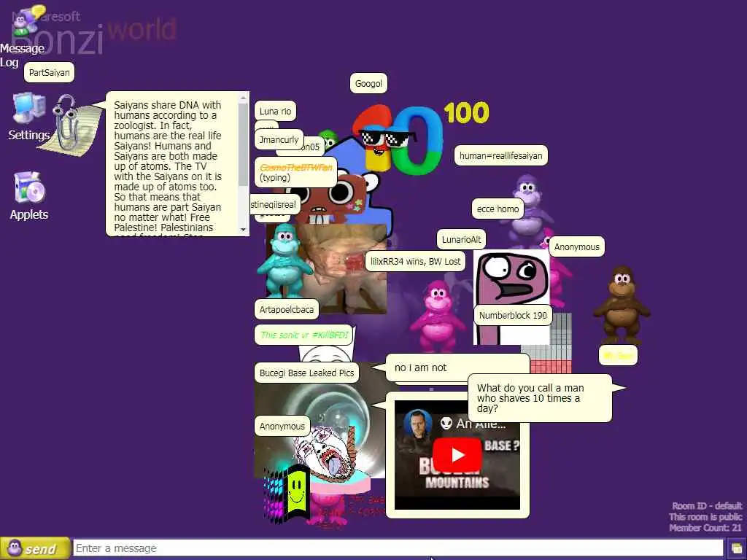Click the Numberblock 190 name tag
The image size is (747, 560).
513,315
